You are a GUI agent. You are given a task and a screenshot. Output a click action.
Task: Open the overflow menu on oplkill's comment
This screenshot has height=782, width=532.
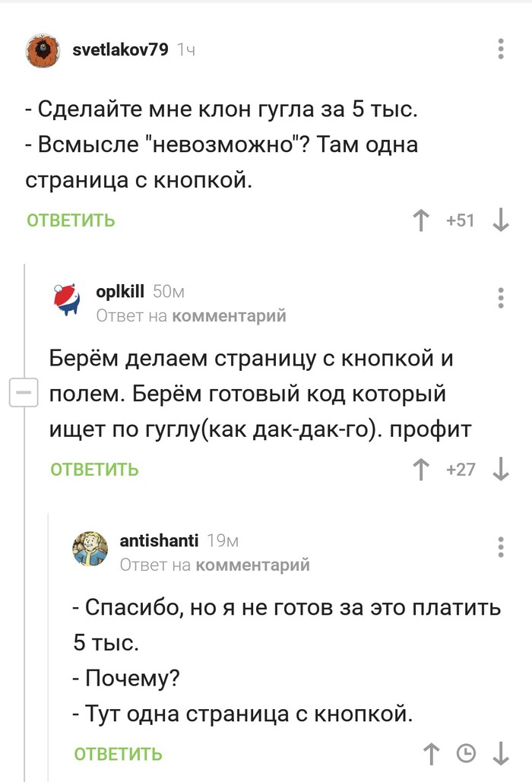pos(500,296)
